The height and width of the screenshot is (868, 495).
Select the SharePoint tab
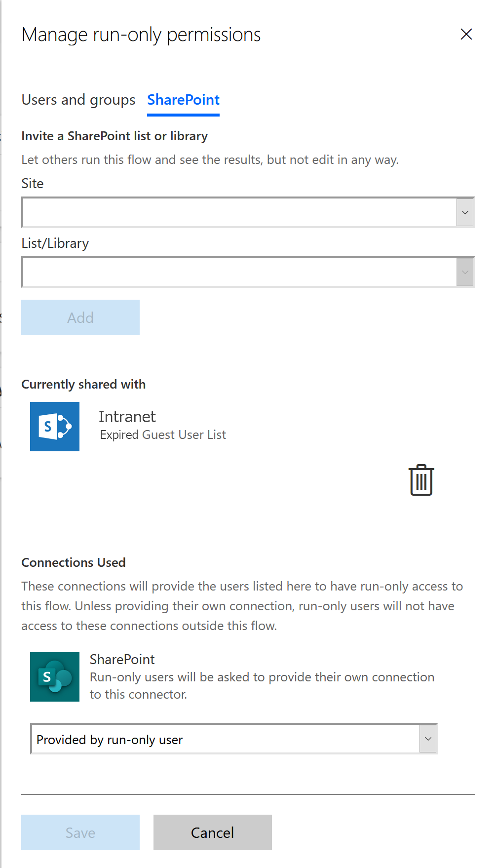point(183,100)
